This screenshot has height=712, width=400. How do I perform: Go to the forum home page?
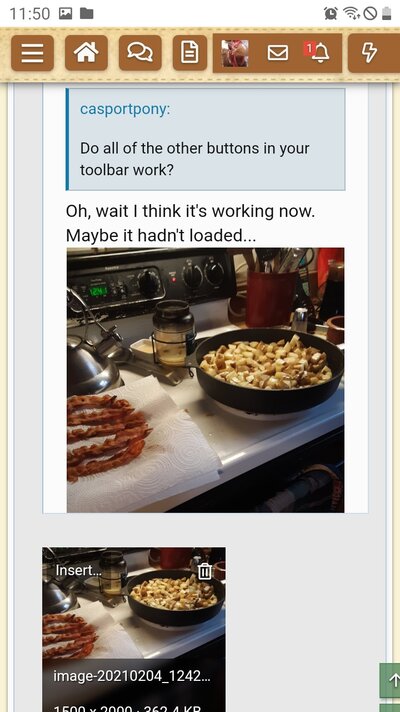(86, 53)
